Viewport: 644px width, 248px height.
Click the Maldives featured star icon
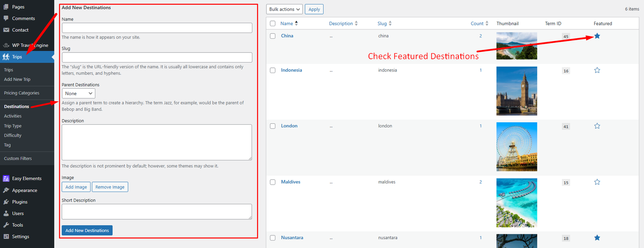click(597, 182)
